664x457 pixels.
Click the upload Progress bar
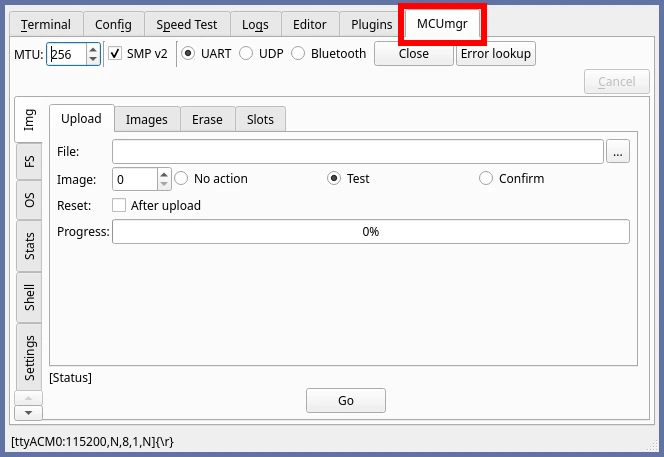pos(371,231)
